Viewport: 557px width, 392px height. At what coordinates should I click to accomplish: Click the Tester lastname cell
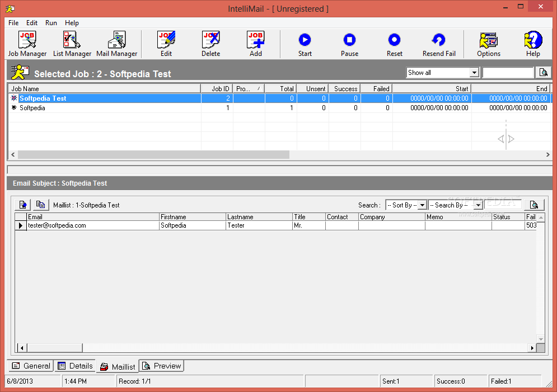tap(259, 225)
